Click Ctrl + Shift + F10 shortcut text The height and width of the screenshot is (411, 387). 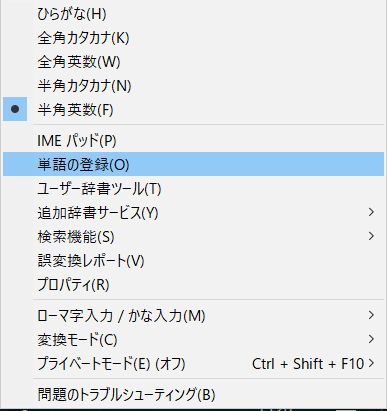click(308, 364)
